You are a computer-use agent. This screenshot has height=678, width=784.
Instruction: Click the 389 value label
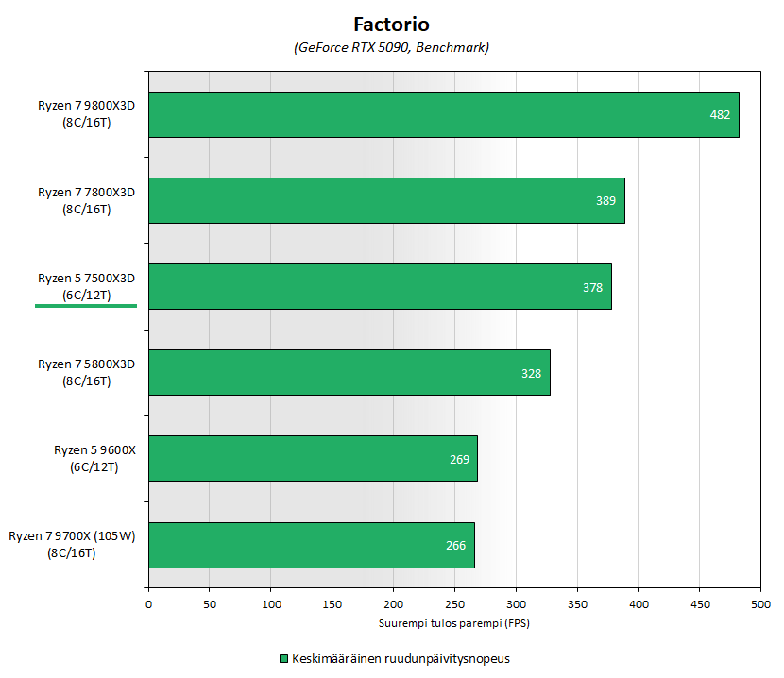pyautogui.click(x=605, y=201)
